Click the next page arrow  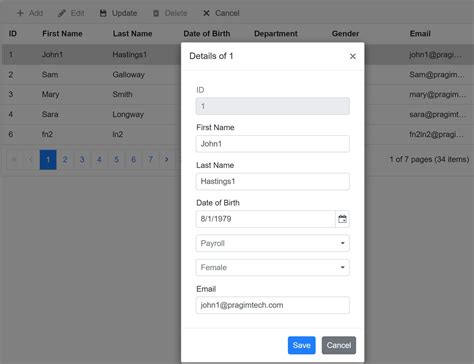point(167,160)
